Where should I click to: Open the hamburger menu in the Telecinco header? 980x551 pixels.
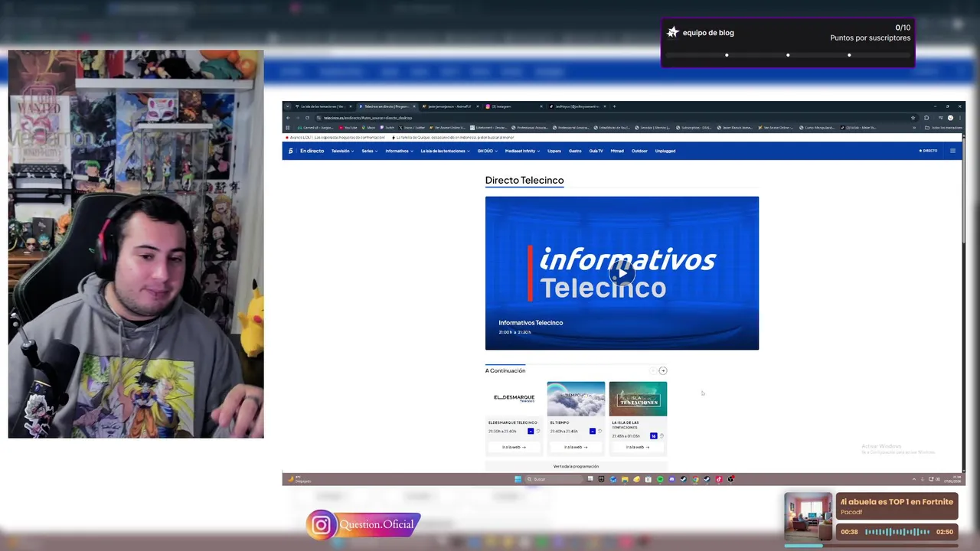click(x=952, y=151)
